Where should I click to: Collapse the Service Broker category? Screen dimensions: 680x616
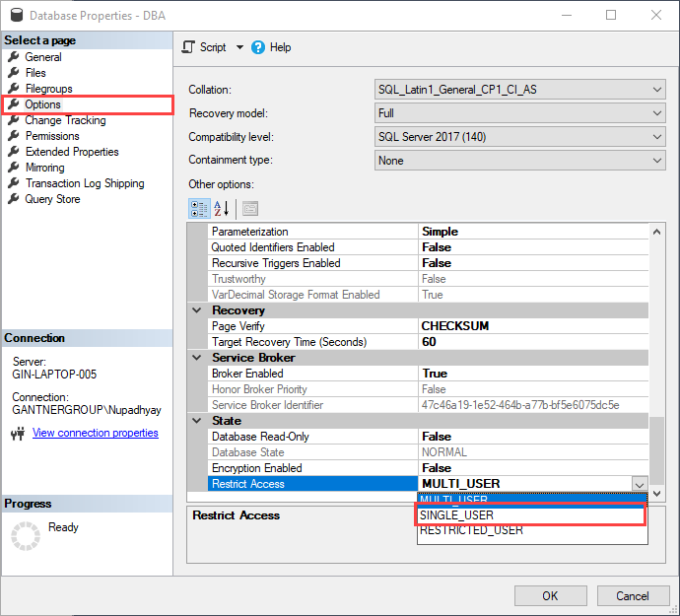coord(197,358)
